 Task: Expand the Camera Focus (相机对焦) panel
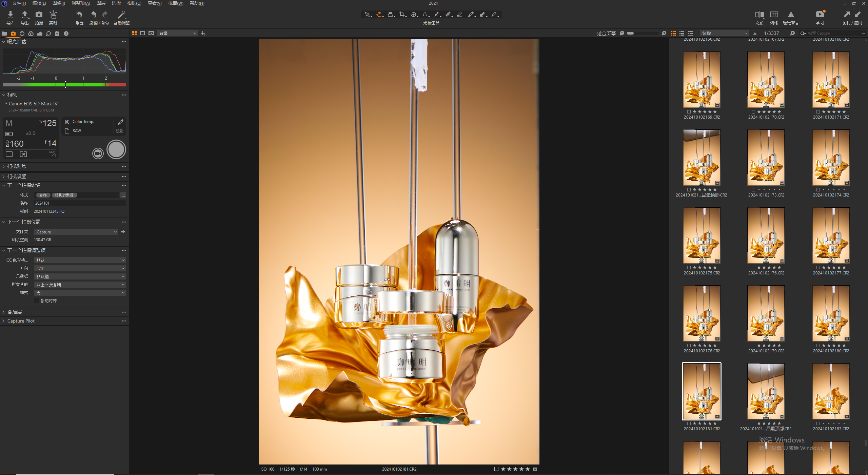click(4, 166)
